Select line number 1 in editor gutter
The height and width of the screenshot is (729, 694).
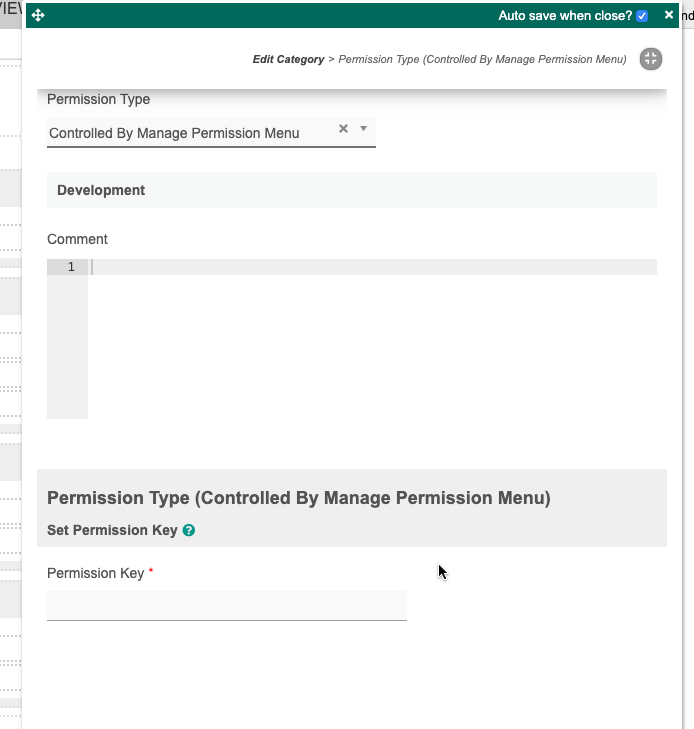[x=71, y=267]
